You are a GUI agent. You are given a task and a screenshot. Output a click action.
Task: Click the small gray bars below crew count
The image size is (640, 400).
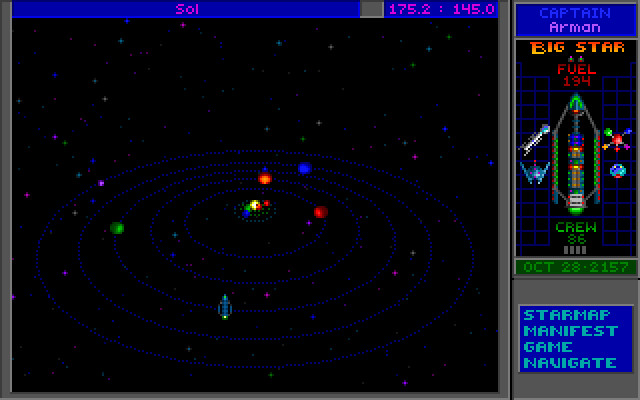(575, 250)
